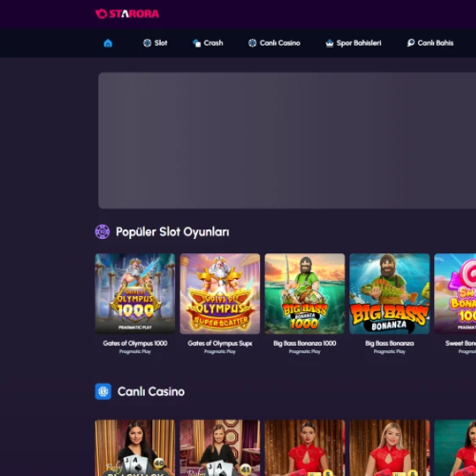Click the Canlı Casino nav icon
The height and width of the screenshot is (476, 476).
[252, 43]
